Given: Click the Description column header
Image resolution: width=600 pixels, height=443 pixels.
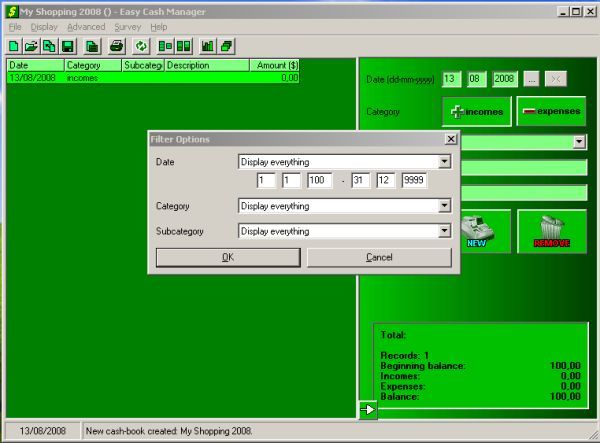Looking at the screenshot, I should click(x=207, y=65).
